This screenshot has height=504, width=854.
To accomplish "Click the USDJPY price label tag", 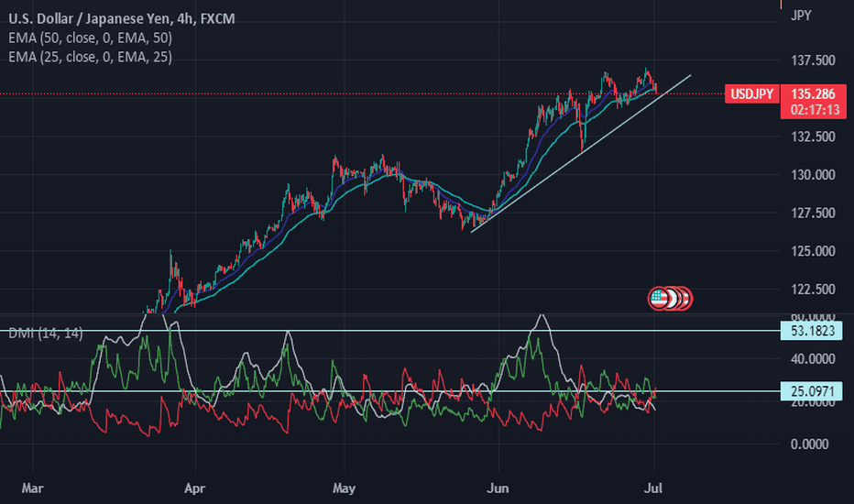I will [751, 93].
